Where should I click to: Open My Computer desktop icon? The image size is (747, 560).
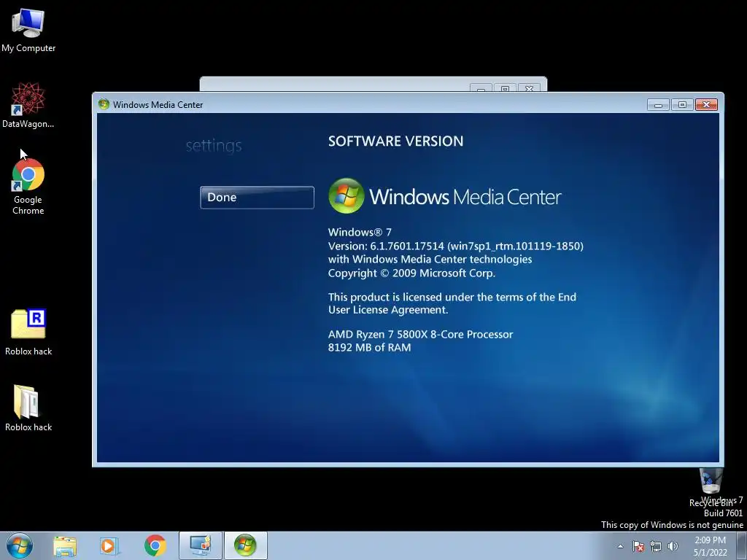tap(28, 31)
